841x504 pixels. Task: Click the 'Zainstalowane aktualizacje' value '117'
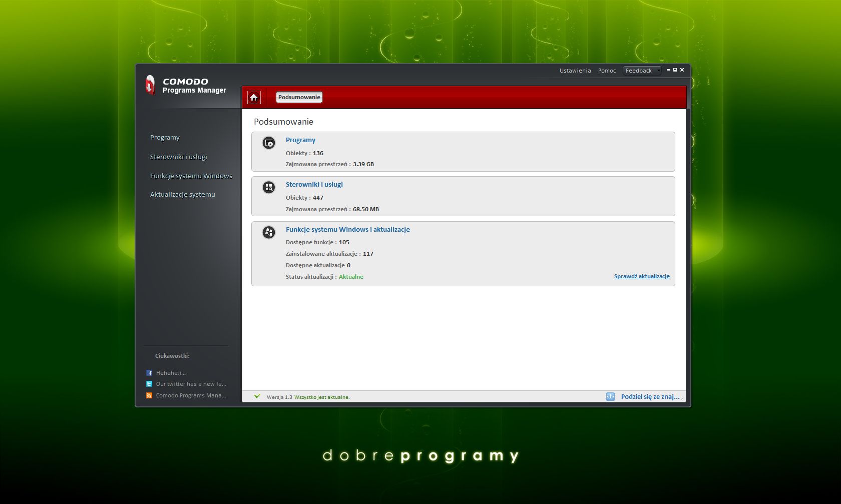[368, 254]
